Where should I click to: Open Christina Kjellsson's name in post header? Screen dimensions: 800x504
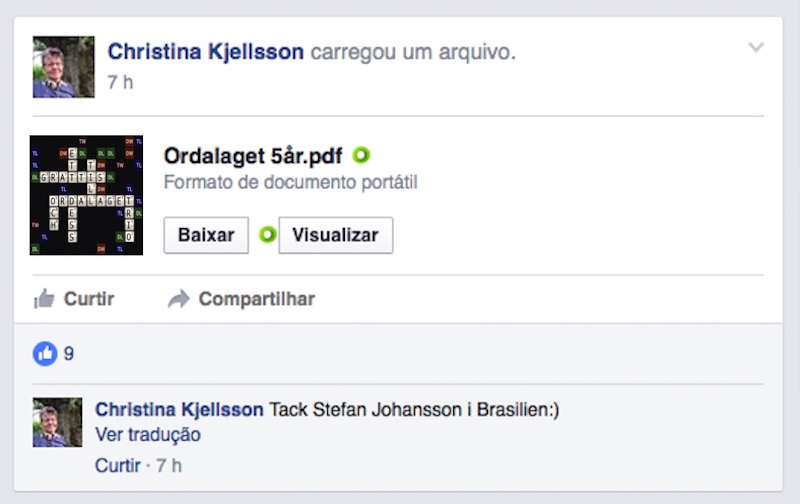pyautogui.click(x=205, y=51)
